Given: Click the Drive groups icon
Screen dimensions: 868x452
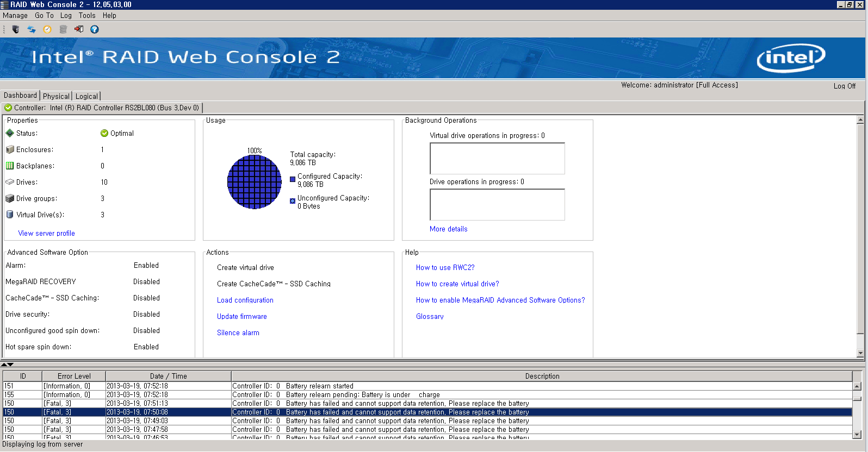Looking at the screenshot, I should click(x=10, y=198).
